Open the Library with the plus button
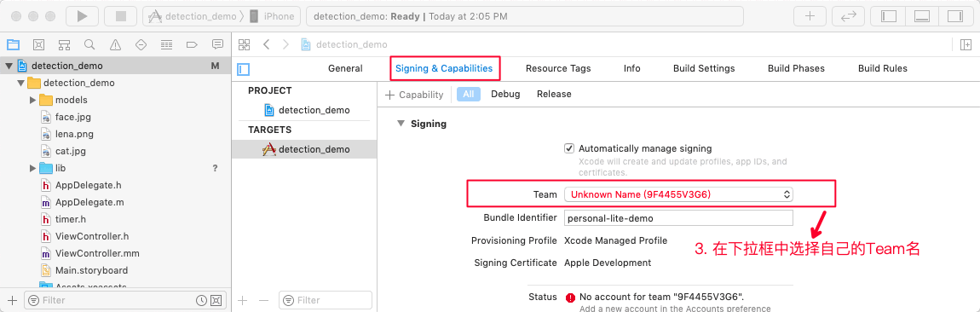The width and height of the screenshot is (980, 312). pos(810,16)
